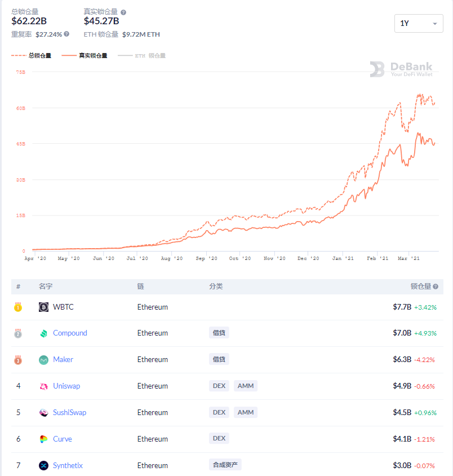Click the Mar '21 axis label
This screenshot has width=453, height=476.
tap(408, 258)
